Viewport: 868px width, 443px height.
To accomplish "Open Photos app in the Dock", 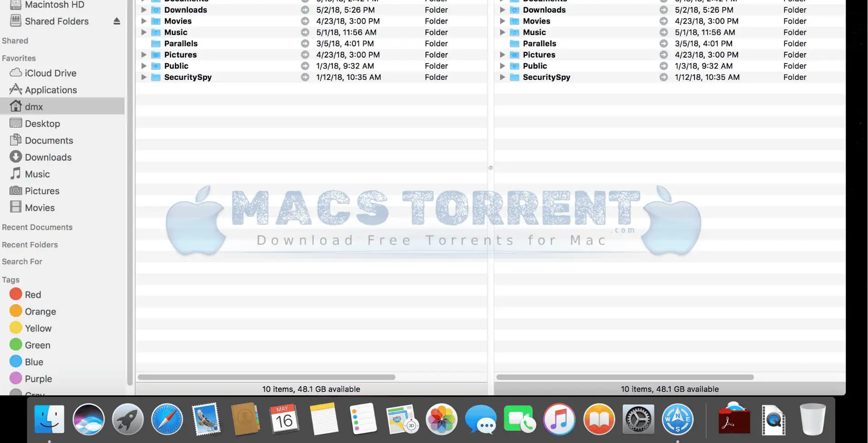I will [x=441, y=419].
